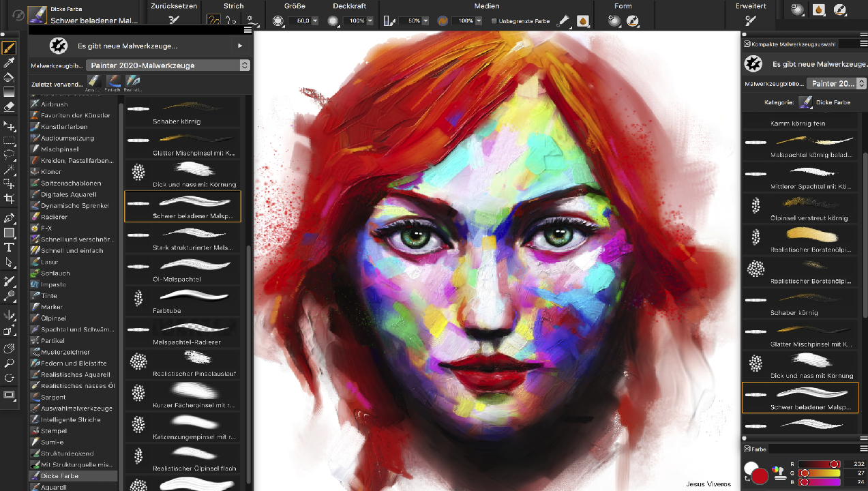The image size is (868, 491).
Task: Select the Brush tool in the toolbox
Action: coord(9,48)
